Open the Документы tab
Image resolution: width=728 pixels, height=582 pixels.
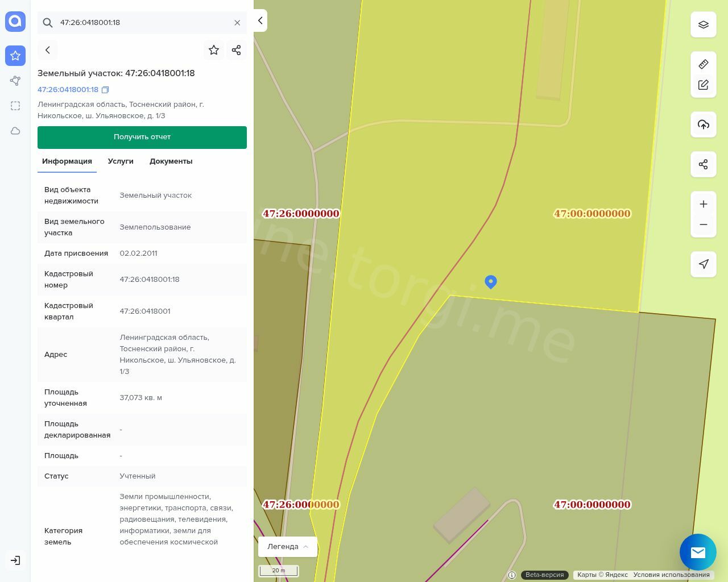click(171, 161)
